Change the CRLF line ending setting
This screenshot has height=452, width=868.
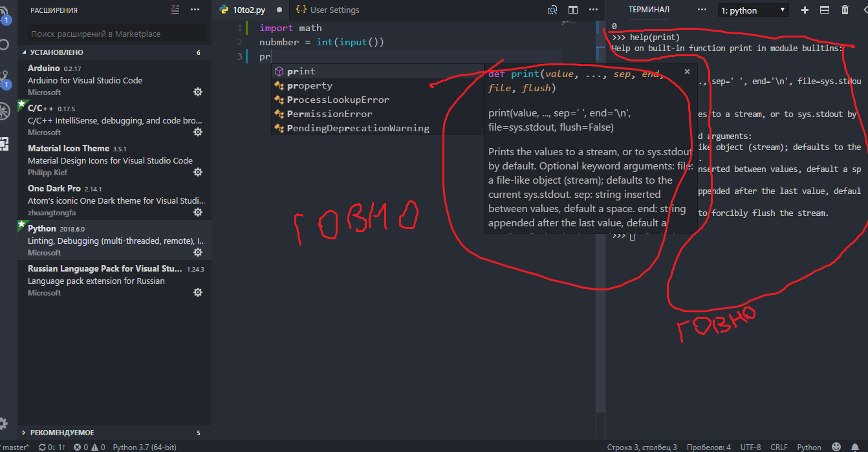(x=779, y=447)
